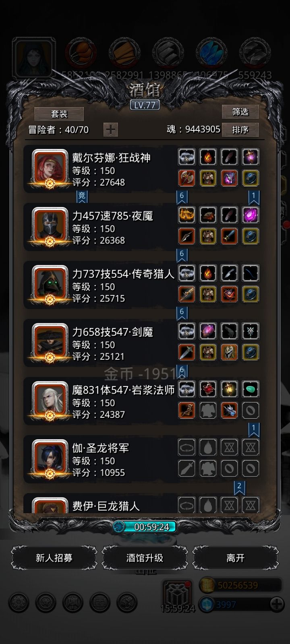Open the 排序 sort options
The image size is (290, 644).
pyautogui.click(x=240, y=130)
